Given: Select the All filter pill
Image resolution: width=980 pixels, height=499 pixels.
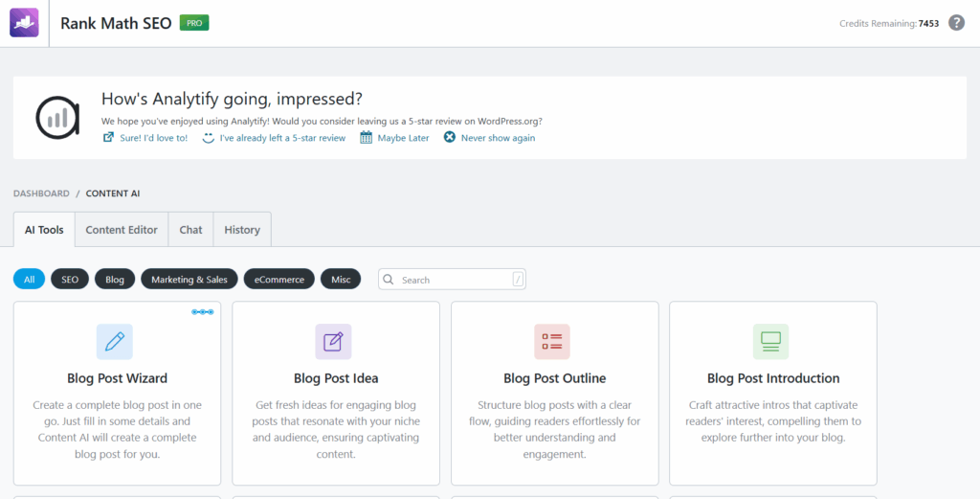Looking at the screenshot, I should (30, 280).
